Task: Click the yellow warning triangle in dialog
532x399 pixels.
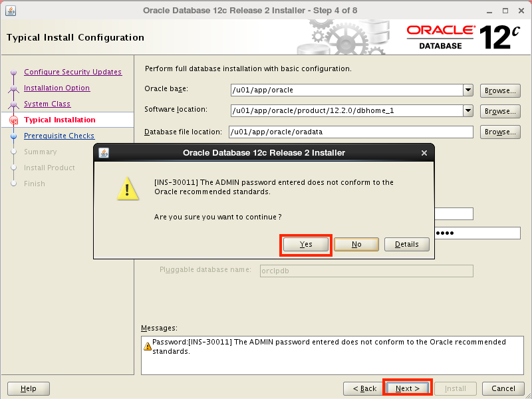Action: pyautogui.click(x=128, y=189)
